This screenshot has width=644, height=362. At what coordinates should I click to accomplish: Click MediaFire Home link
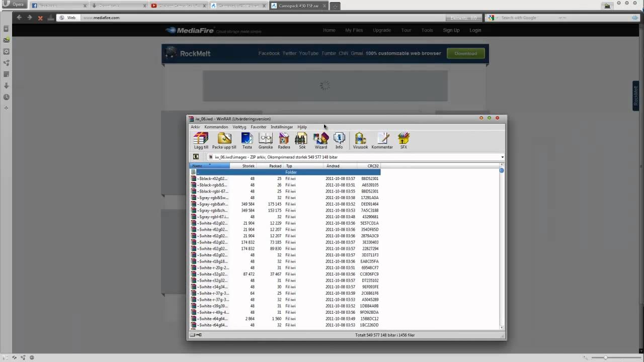click(329, 30)
